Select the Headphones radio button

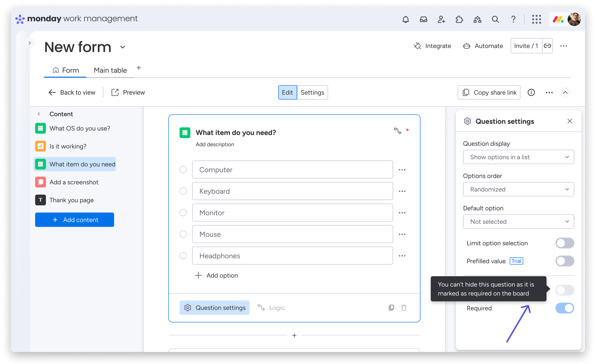tap(183, 256)
